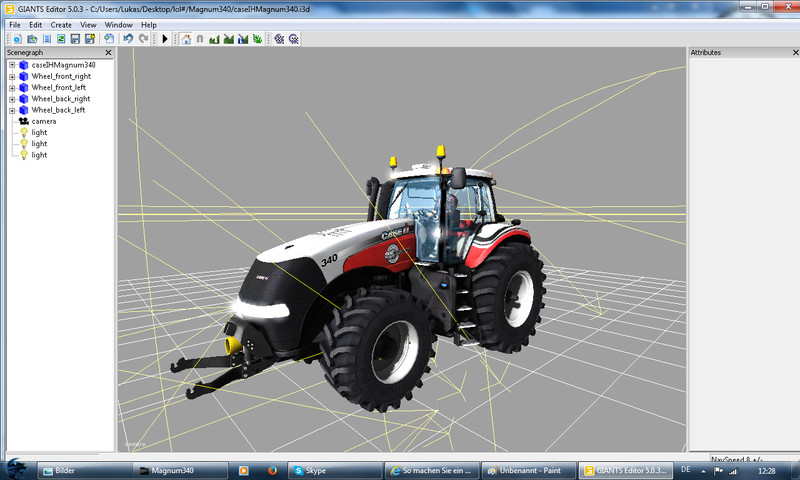Start the game with Play arrow
Viewport: 800px width, 480px height.
coord(165,39)
